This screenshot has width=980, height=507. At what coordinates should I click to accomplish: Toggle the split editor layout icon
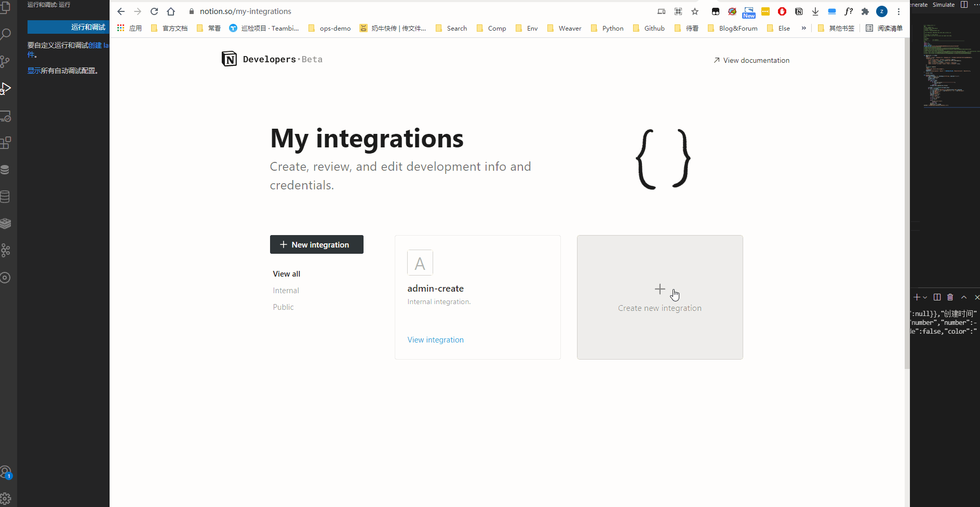click(964, 5)
